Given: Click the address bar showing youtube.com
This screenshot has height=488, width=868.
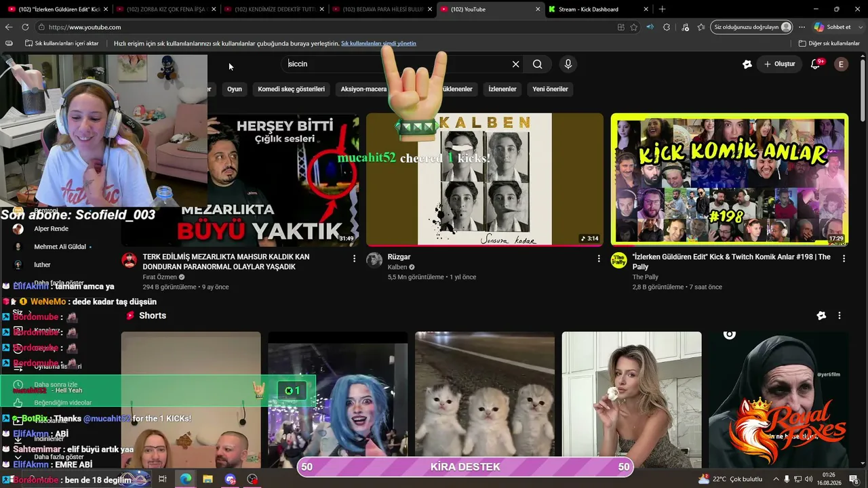Looking at the screenshot, I should (x=325, y=27).
